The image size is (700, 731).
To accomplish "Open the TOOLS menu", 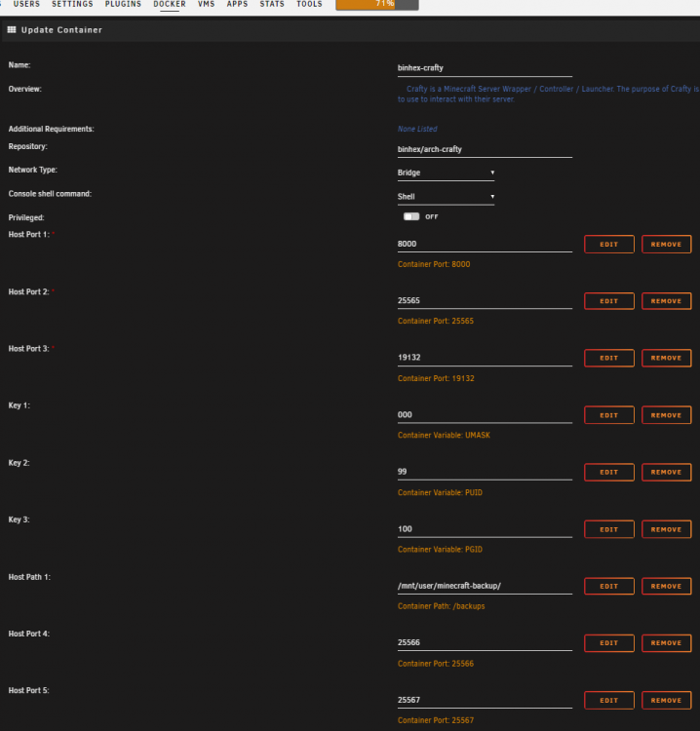I will point(309,4).
